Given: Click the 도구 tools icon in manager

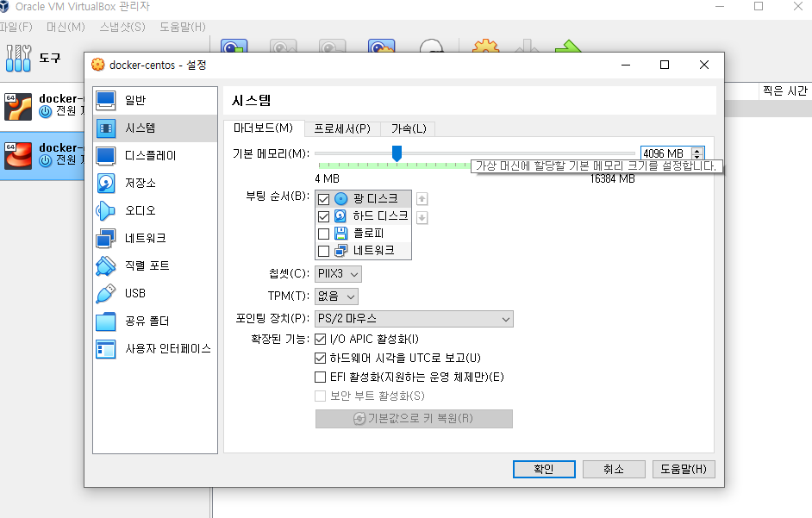Looking at the screenshot, I should coord(18,58).
